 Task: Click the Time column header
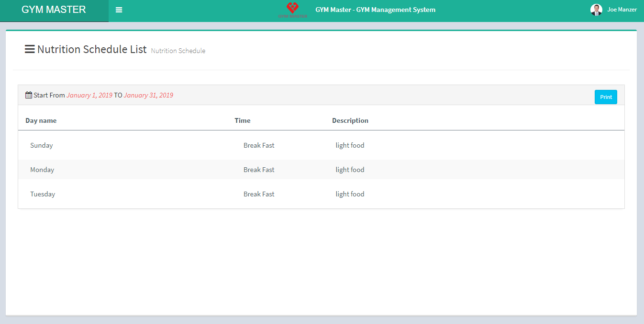click(243, 120)
